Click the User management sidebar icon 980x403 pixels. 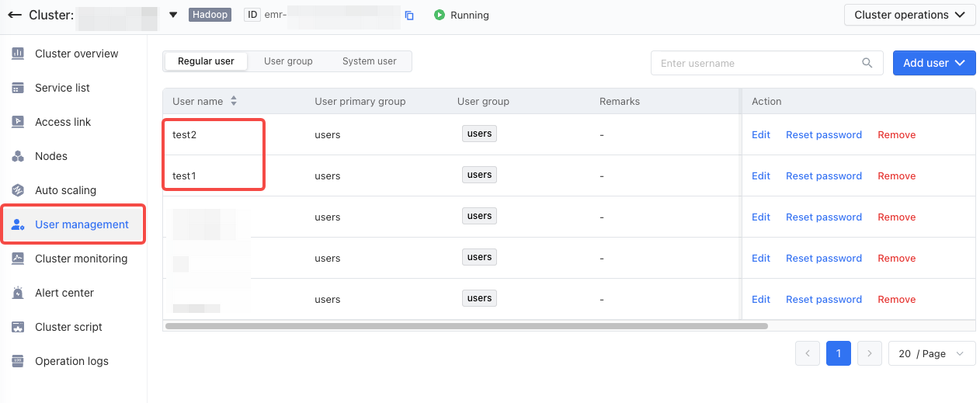[x=18, y=224]
